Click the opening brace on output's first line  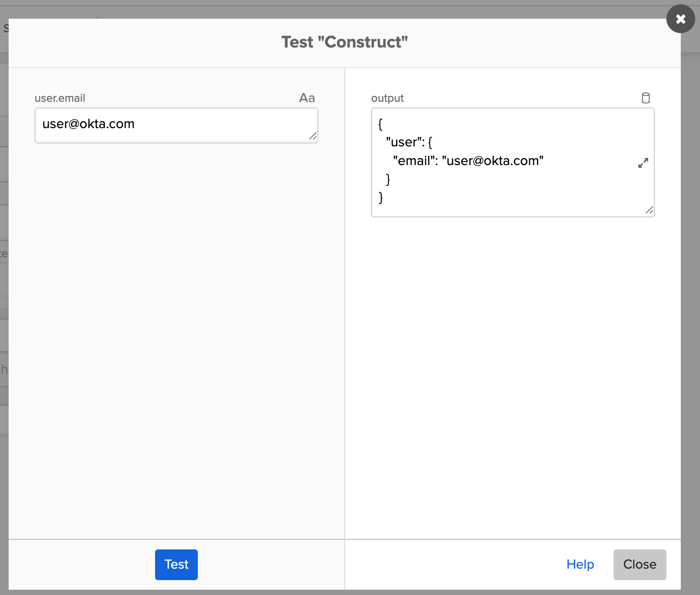click(381, 124)
